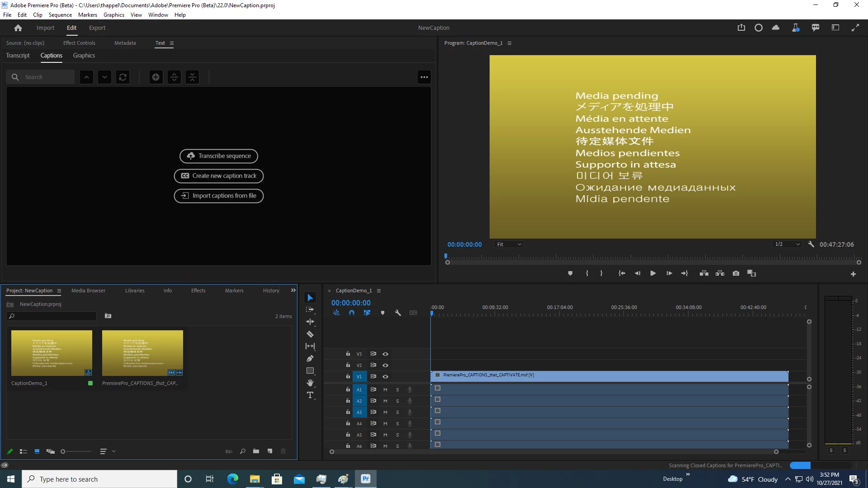
Task: Open the Sequence menu
Action: (60, 15)
